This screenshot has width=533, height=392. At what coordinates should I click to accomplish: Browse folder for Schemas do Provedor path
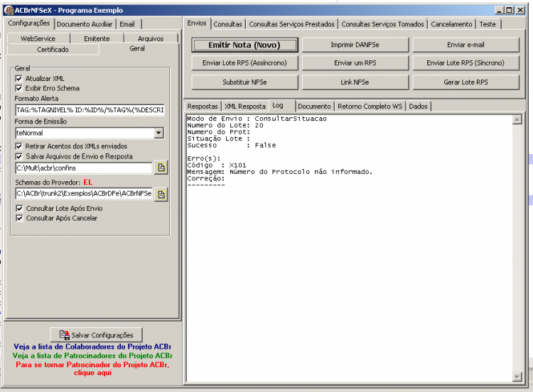pos(161,195)
